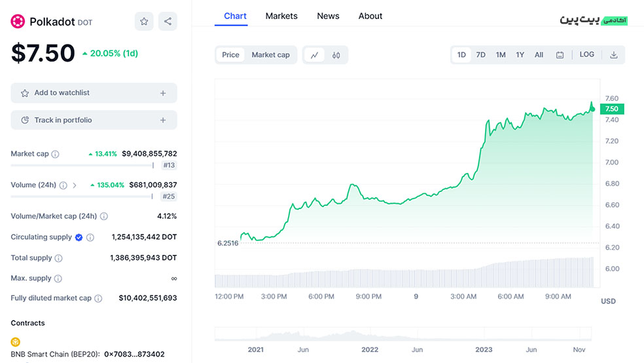The height and width of the screenshot is (363, 644).
Task: Switch to line chart view icon
Action: [x=314, y=55]
